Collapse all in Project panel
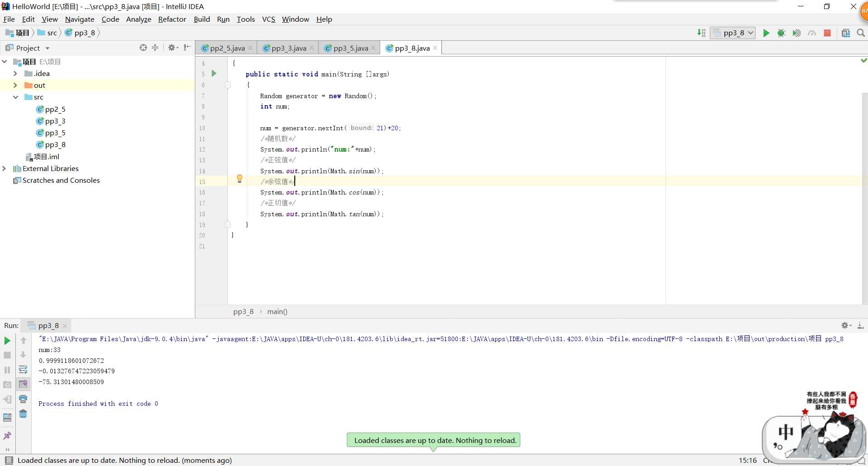This screenshot has width=868, height=466. click(x=155, y=48)
